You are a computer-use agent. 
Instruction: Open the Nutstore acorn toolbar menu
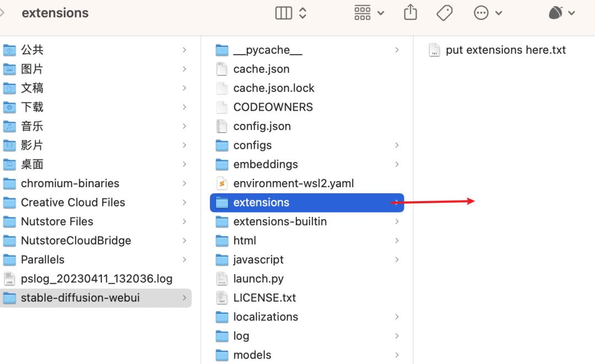click(562, 13)
